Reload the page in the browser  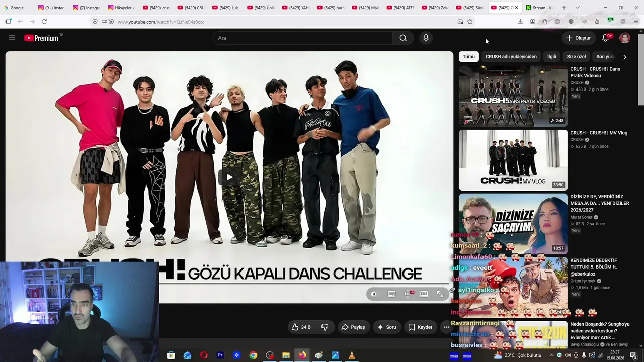pos(44,22)
